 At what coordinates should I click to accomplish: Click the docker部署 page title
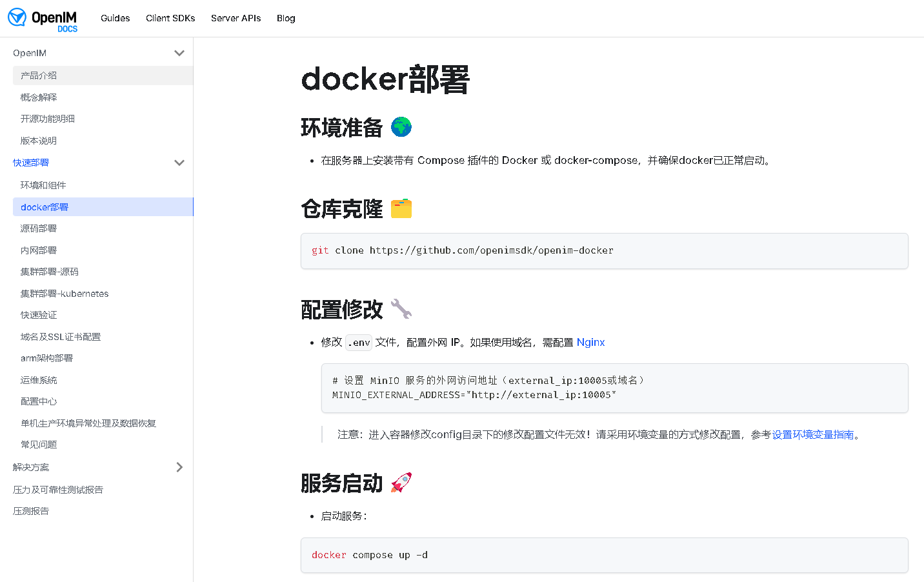tap(385, 79)
